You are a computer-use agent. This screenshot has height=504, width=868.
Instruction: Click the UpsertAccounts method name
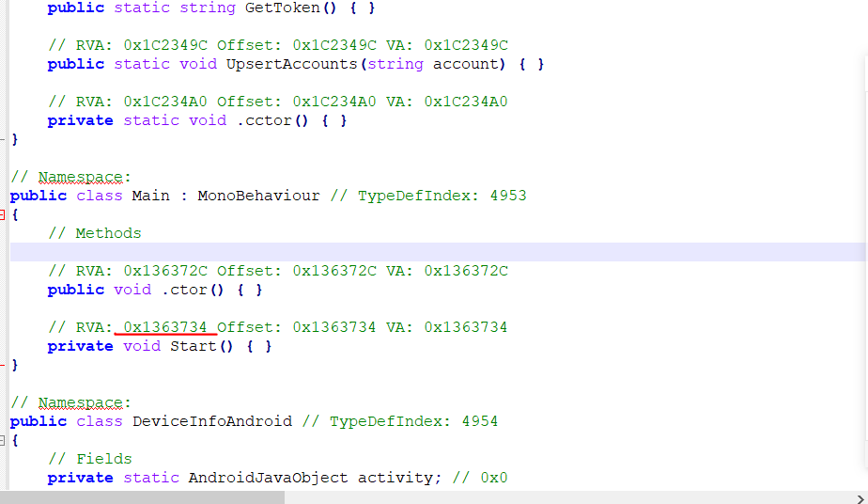[291, 64]
